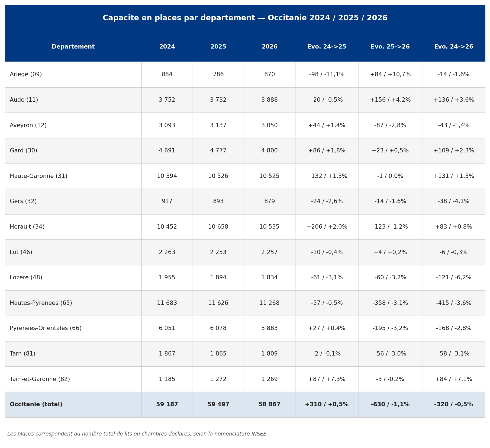
Task: Click Gard 2026 value 4 800
Action: click(269, 151)
